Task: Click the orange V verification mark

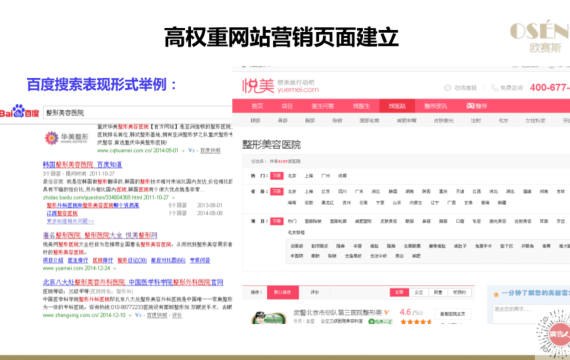Action: 386,312
